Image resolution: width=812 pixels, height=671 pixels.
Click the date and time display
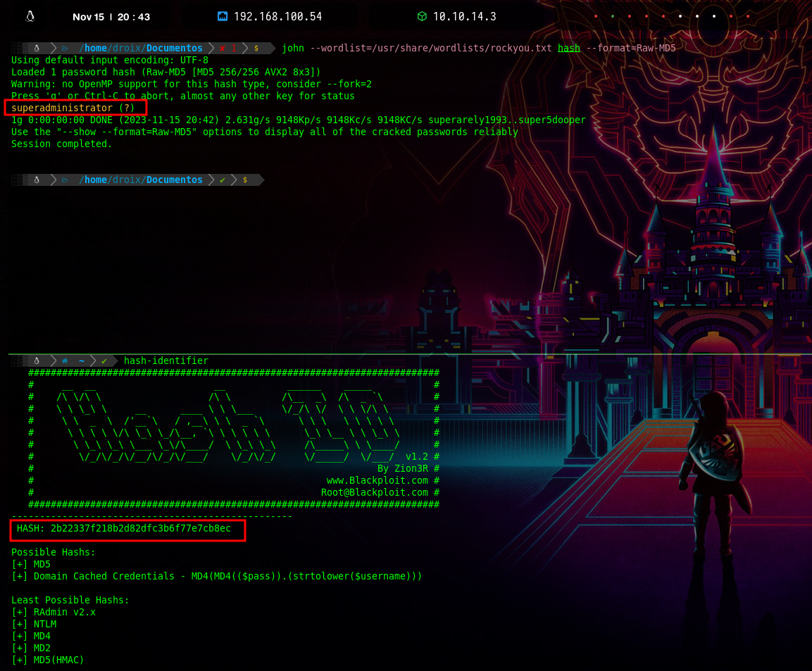tap(111, 16)
